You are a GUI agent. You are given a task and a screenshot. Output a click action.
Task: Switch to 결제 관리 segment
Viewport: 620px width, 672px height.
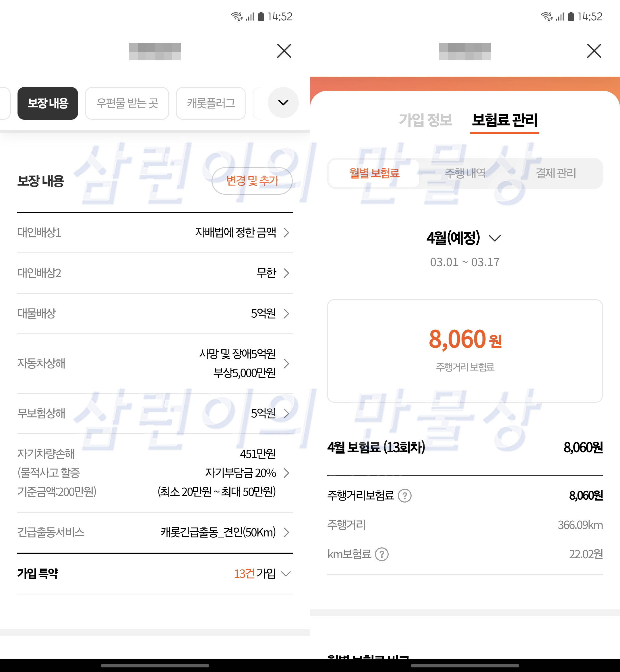pyautogui.click(x=556, y=173)
